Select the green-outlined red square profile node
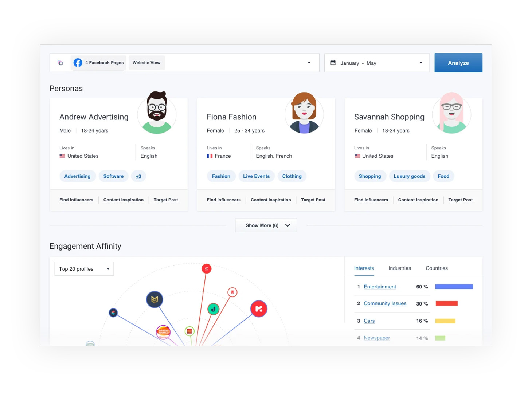 pos(189,331)
